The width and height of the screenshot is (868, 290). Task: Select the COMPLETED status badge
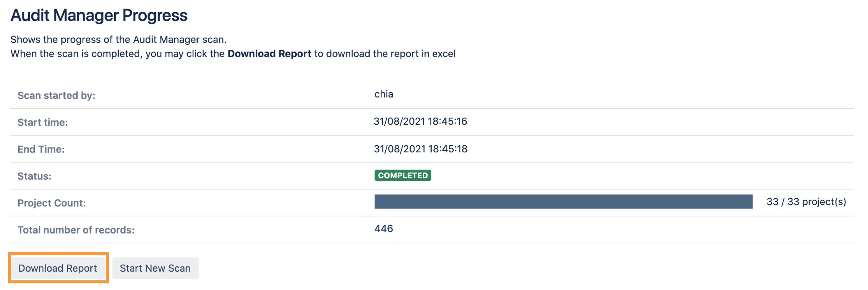402,175
